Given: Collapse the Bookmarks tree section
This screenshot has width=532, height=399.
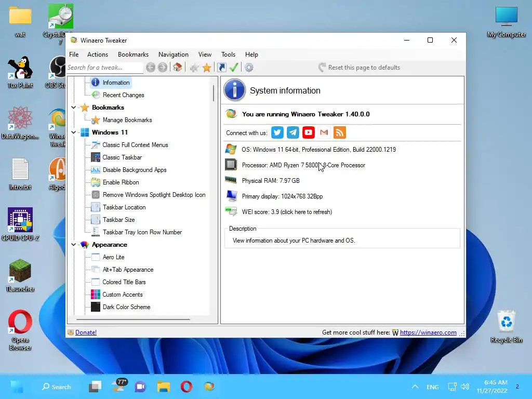Looking at the screenshot, I should (74, 108).
